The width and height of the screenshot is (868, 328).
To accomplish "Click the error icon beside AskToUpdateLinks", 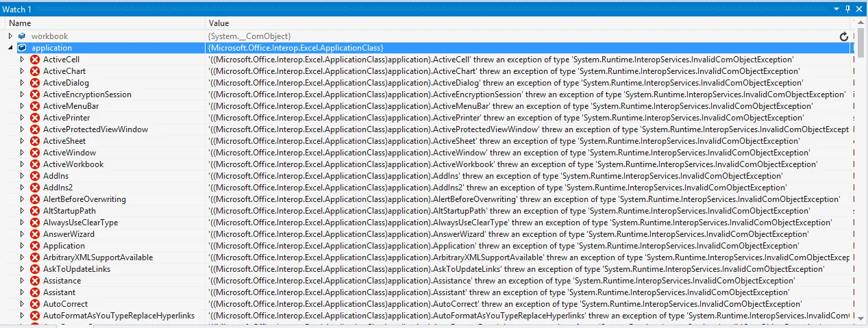I will click(35, 269).
